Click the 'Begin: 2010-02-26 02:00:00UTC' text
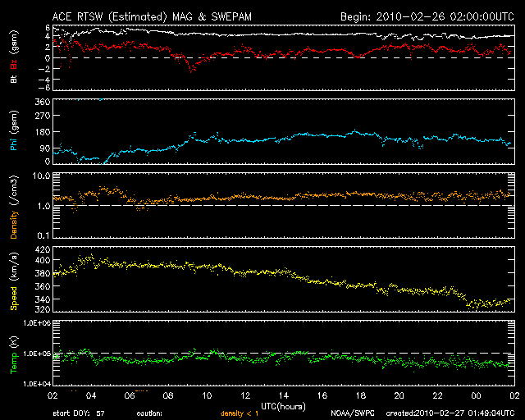Image resolution: width=525 pixels, height=420 pixels. pyautogui.click(x=427, y=16)
